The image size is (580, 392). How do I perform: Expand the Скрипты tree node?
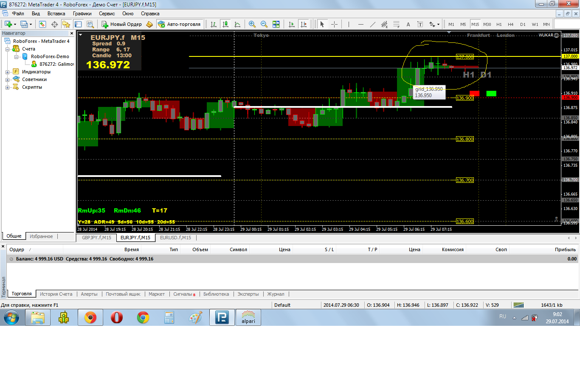click(7, 87)
